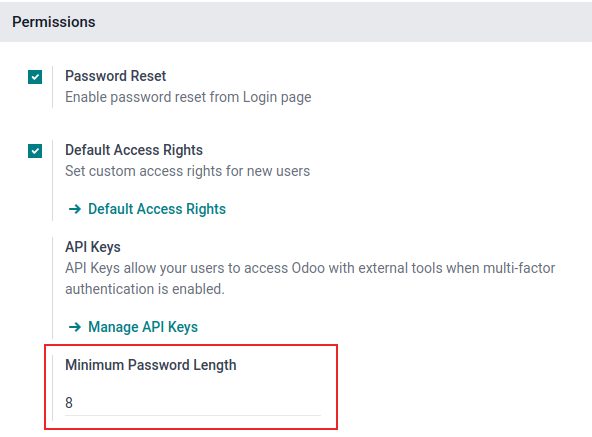Screen dimensions: 592x437
Task: Click the value 8 in password length
Action: [69, 403]
